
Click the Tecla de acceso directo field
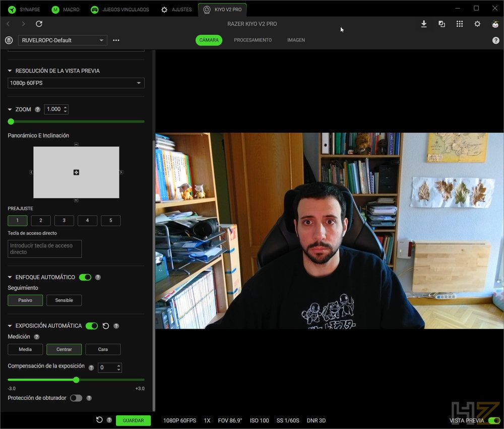pyautogui.click(x=45, y=249)
